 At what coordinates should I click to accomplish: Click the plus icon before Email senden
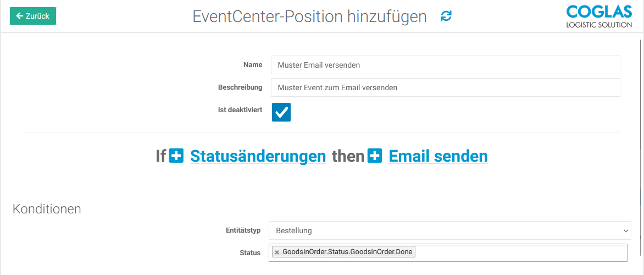point(375,156)
